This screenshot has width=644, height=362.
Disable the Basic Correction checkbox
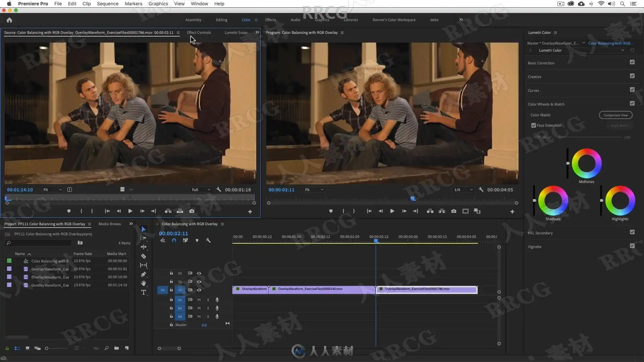pyautogui.click(x=632, y=62)
